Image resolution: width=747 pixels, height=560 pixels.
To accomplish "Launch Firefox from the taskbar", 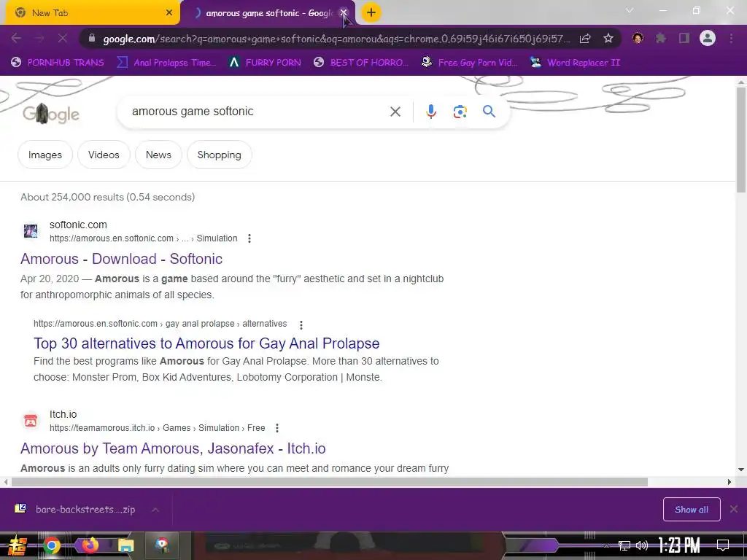I will click(x=90, y=545).
